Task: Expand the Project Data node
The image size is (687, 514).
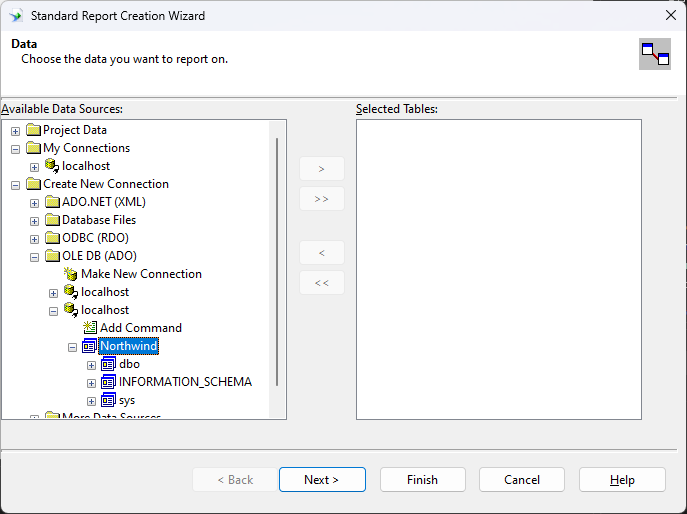Action: point(15,130)
